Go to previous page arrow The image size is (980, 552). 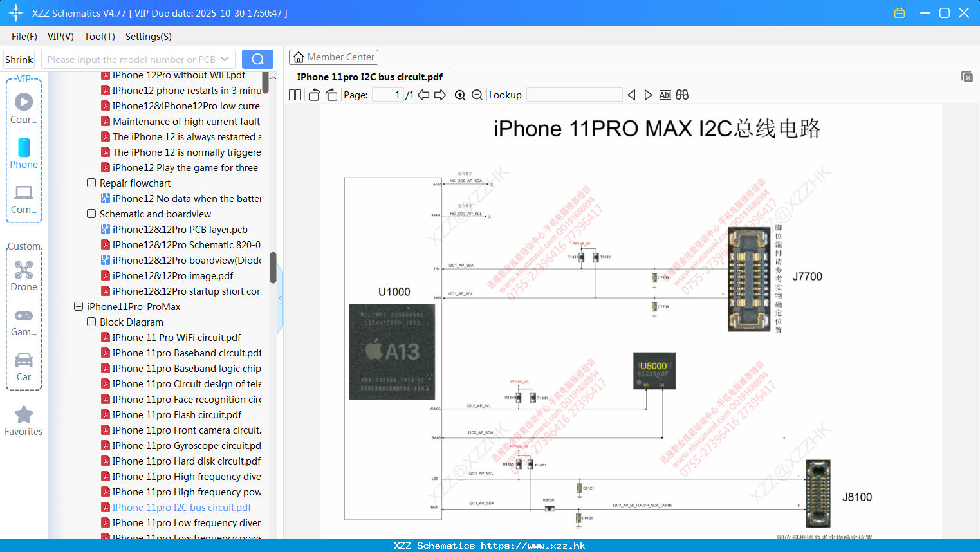click(x=423, y=95)
